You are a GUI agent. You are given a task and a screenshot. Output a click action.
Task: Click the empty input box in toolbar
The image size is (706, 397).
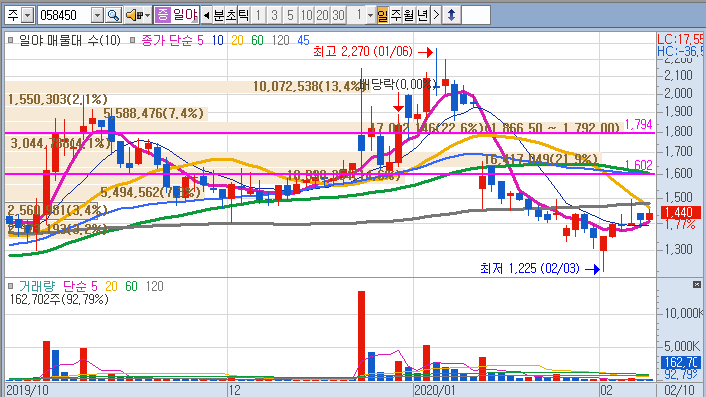click(x=476, y=15)
